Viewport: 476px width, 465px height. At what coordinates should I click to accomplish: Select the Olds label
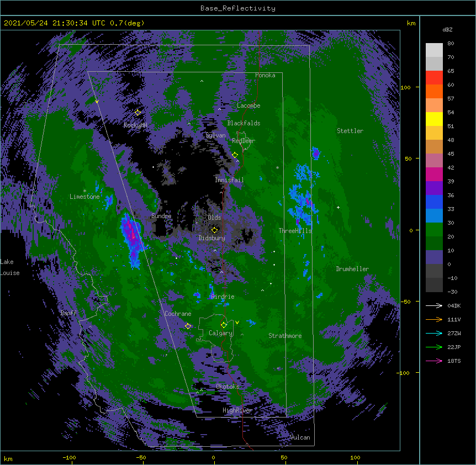click(x=214, y=218)
